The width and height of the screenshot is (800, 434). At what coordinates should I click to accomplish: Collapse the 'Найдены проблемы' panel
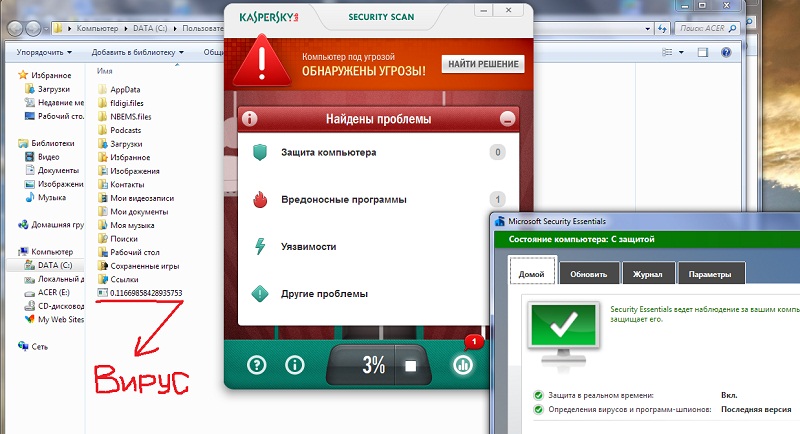pyautogui.click(x=507, y=119)
